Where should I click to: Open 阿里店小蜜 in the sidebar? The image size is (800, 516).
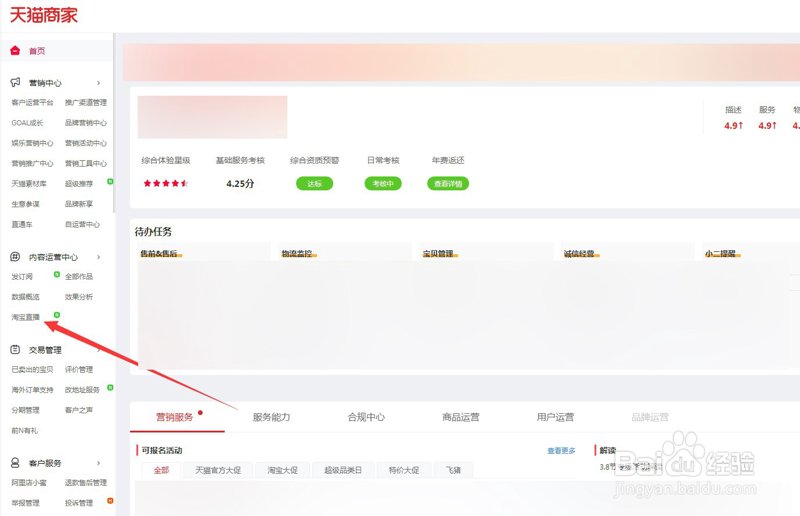coord(29,483)
